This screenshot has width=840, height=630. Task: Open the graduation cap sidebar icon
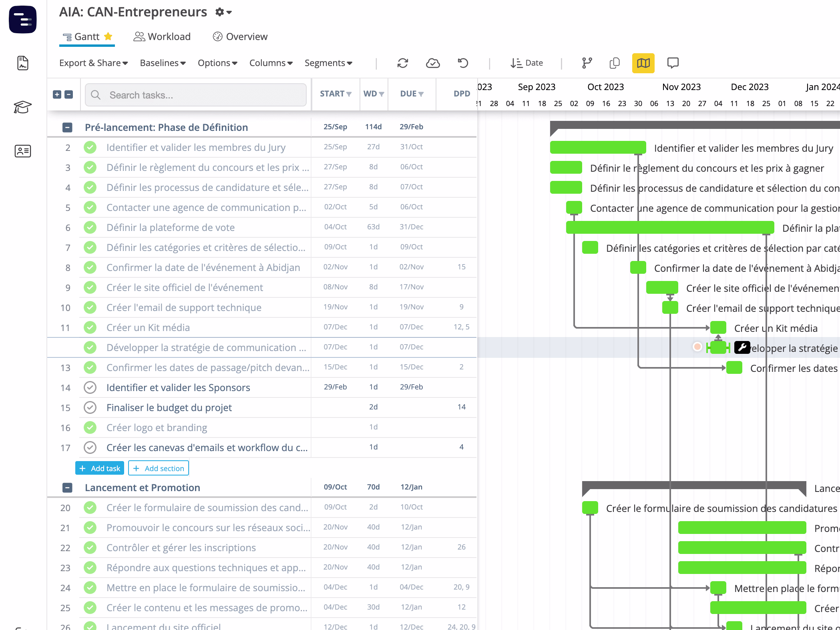pos(22,107)
